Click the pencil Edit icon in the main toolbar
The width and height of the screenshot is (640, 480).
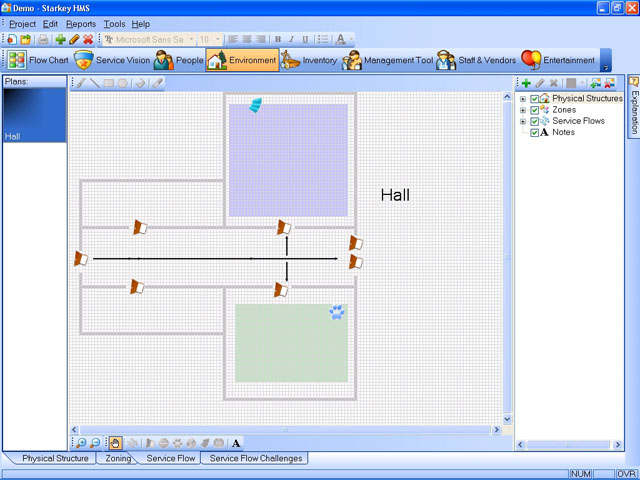click(x=74, y=39)
